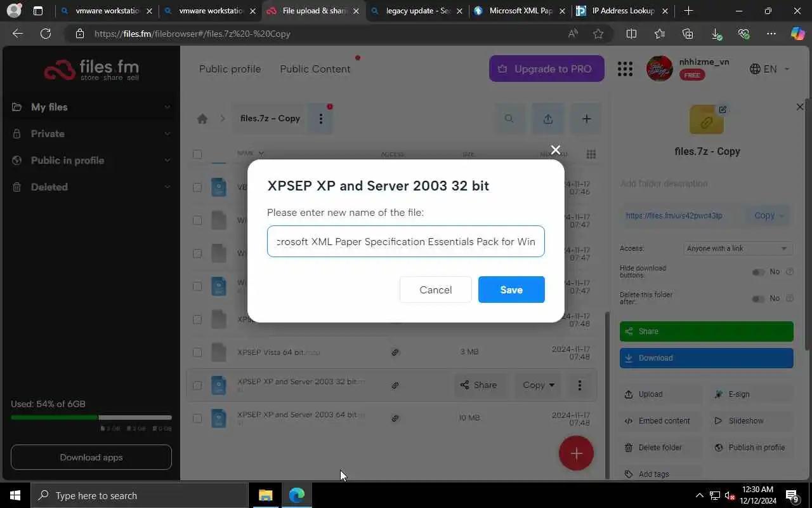Click Publish in profile action
Screen dimensions: 812x508
[752, 448]
